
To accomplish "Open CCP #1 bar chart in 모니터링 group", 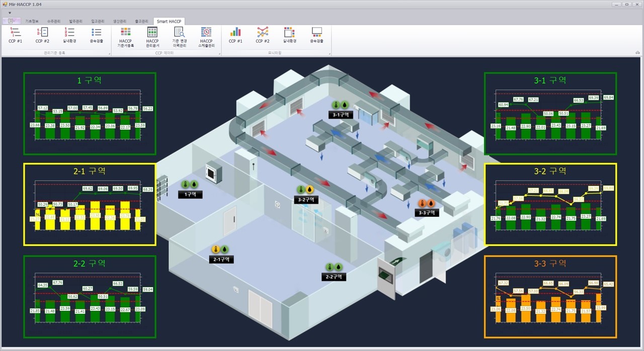I will pos(235,35).
